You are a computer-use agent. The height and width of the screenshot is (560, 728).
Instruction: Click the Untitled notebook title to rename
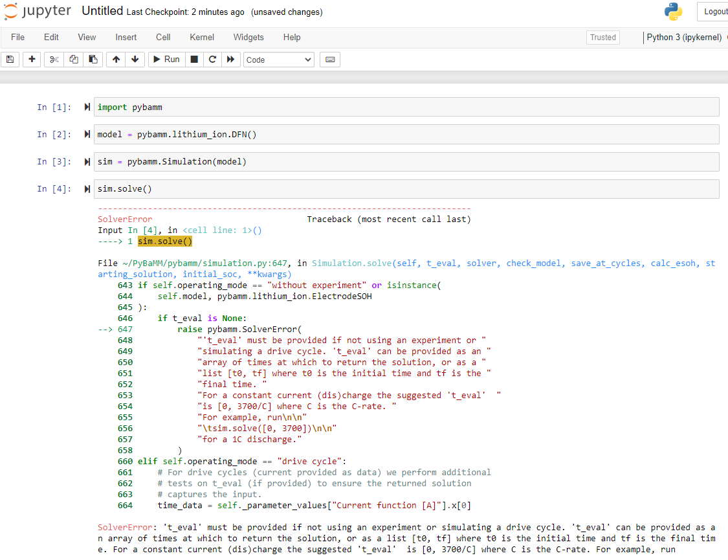click(x=102, y=10)
